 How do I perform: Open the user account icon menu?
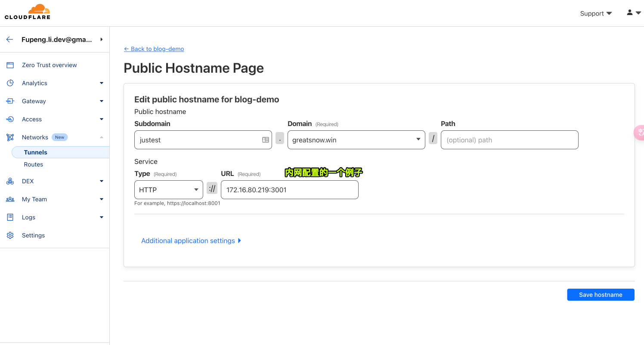pyautogui.click(x=634, y=13)
